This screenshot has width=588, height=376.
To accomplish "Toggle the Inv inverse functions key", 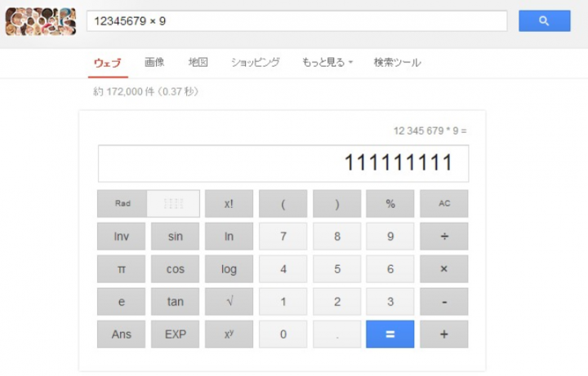I will pyautogui.click(x=122, y=237).
